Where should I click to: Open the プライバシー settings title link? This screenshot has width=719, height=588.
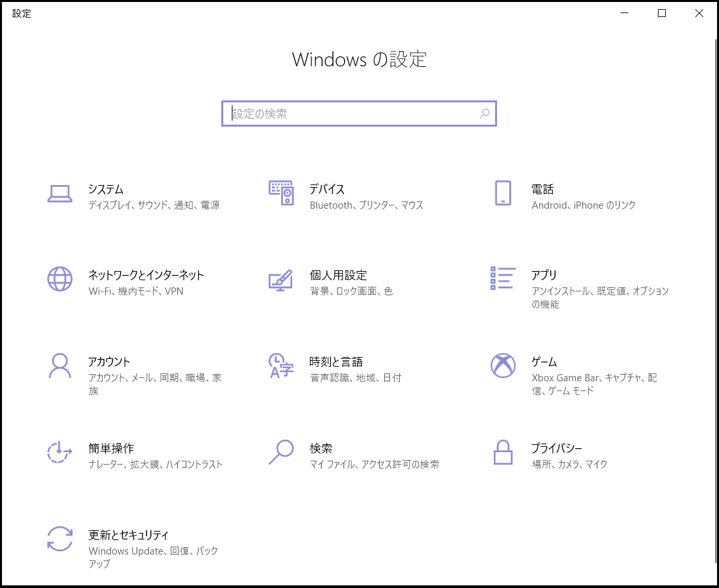click(x=556, y=449)
